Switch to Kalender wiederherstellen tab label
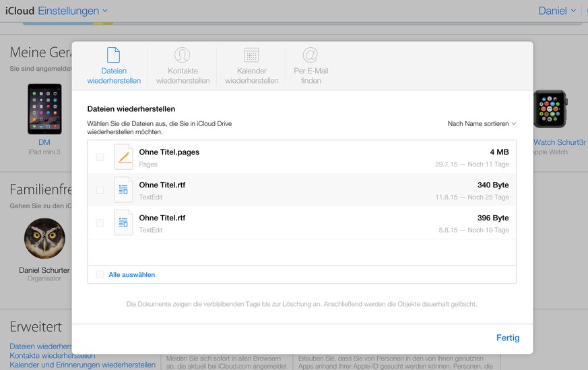This screenshot has width=588, height=370. (x=251, y=75)
